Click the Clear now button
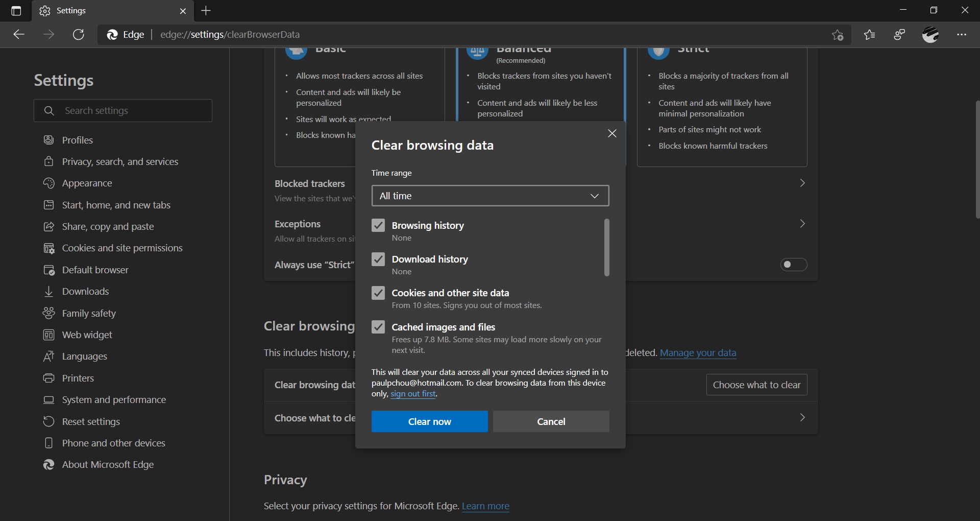 pos(429,421)
